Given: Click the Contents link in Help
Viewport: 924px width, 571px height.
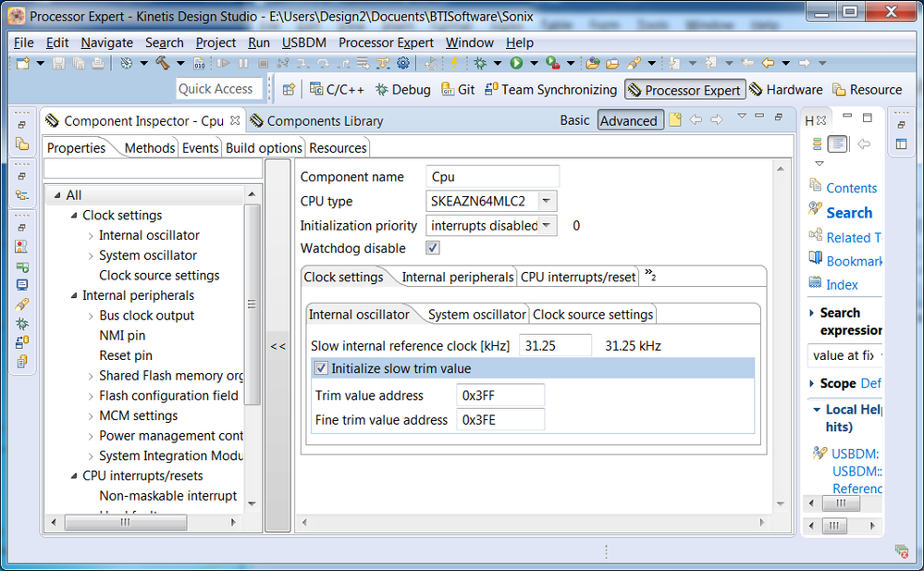Looking at the screenshot, I should coord(852,188).
